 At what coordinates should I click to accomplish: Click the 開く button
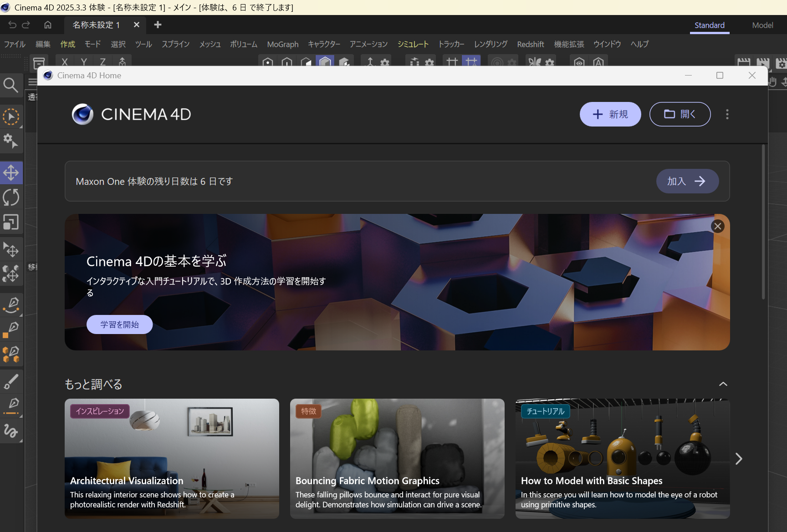click(x=680, y=114)
